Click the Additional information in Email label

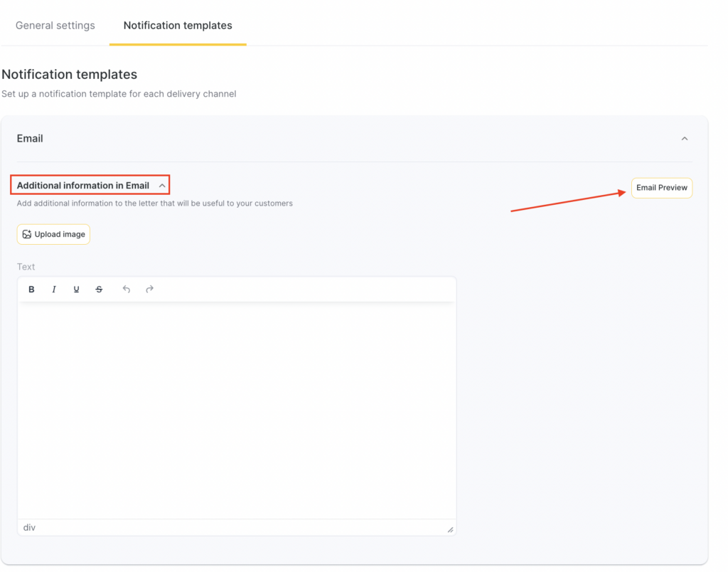83,186
